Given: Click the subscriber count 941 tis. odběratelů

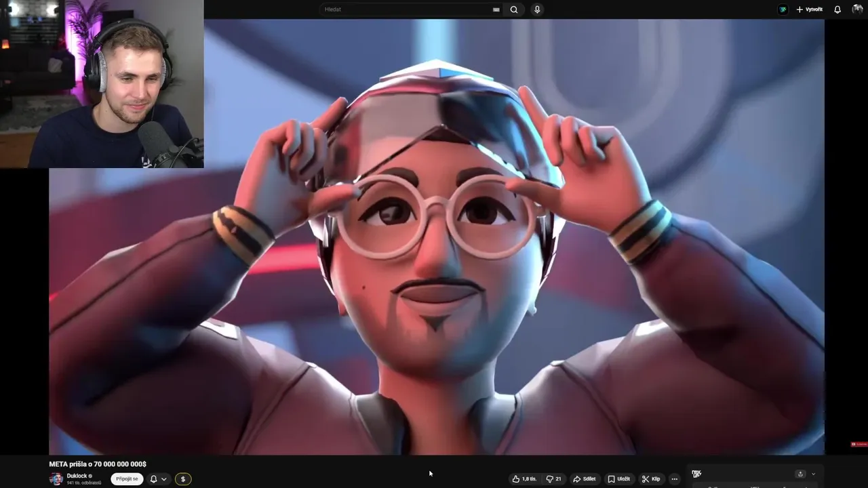Looking at the screenshot, I should click(x=84, y=483).
